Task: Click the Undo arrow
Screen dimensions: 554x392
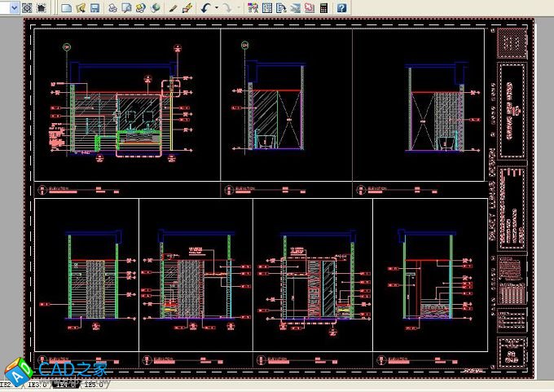Action: tap(205, 7)
